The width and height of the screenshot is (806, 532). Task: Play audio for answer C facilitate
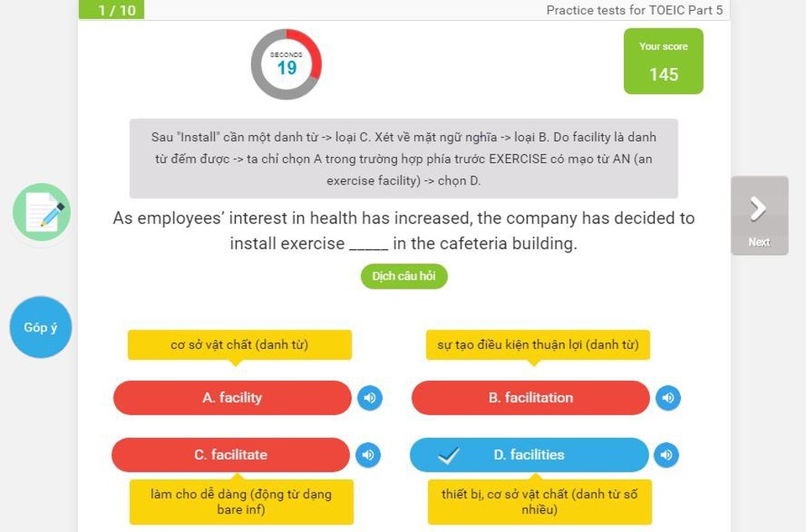pyautogui.click(x=368, y=455)
